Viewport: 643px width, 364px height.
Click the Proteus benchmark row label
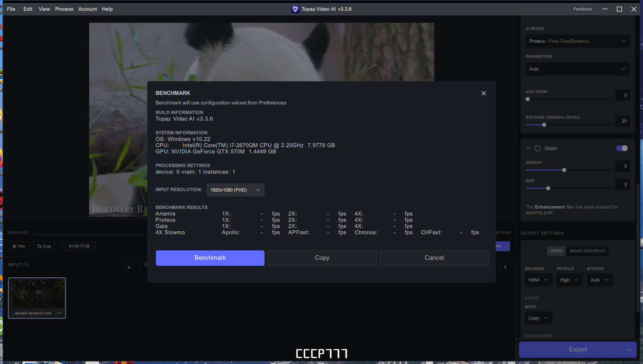tap(166, 220)
